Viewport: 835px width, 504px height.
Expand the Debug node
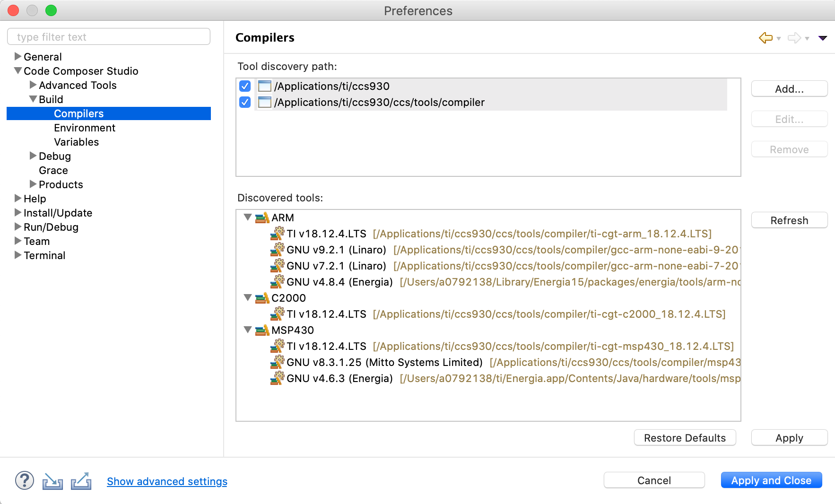[x=33, y=156]
